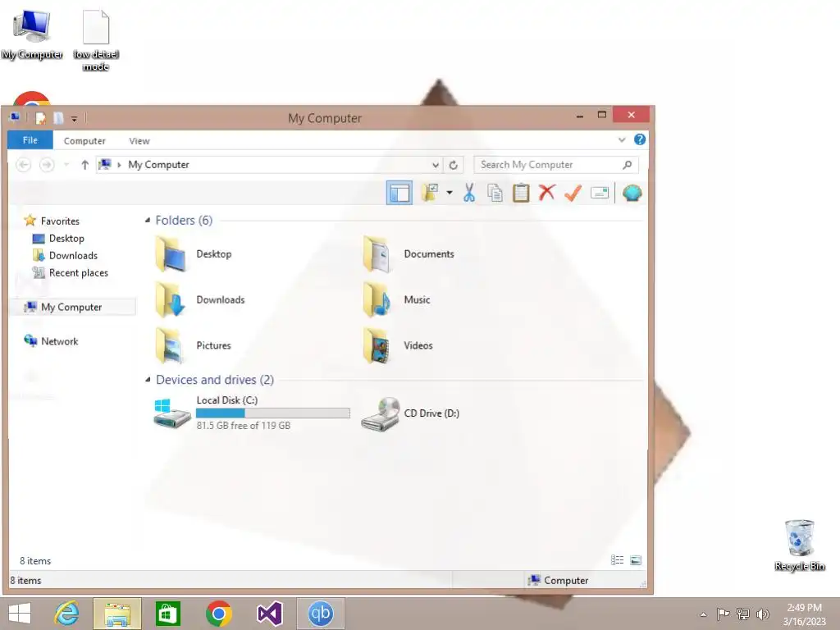Expand the ribbon with the chevron
Viewport: 840px width, 630px height.
tap(622, 139)
